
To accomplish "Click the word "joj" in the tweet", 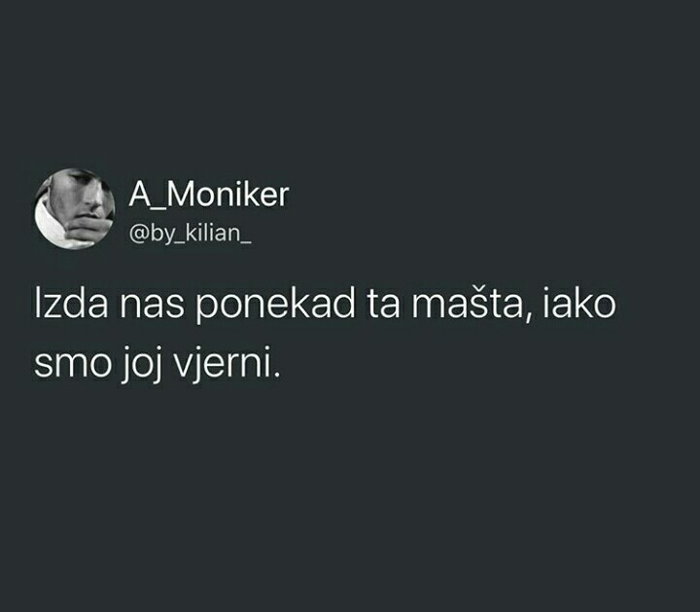I will coord(142,364).
